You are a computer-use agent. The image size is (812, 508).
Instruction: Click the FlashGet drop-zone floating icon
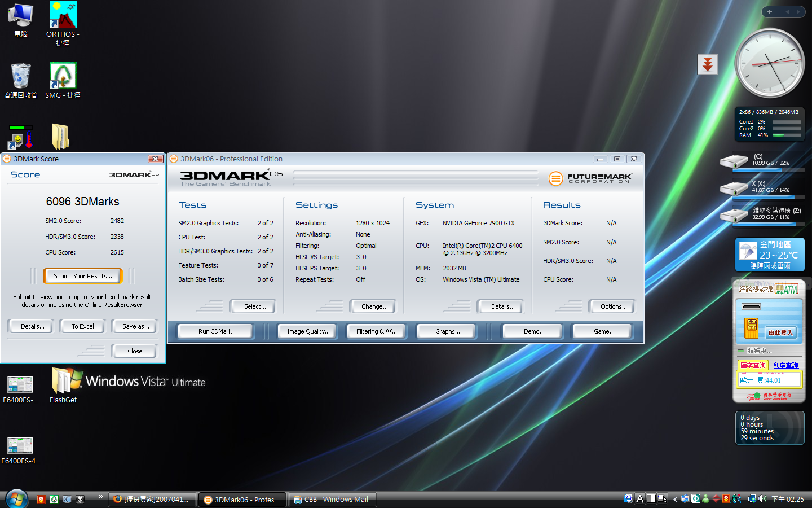[708, 64]
